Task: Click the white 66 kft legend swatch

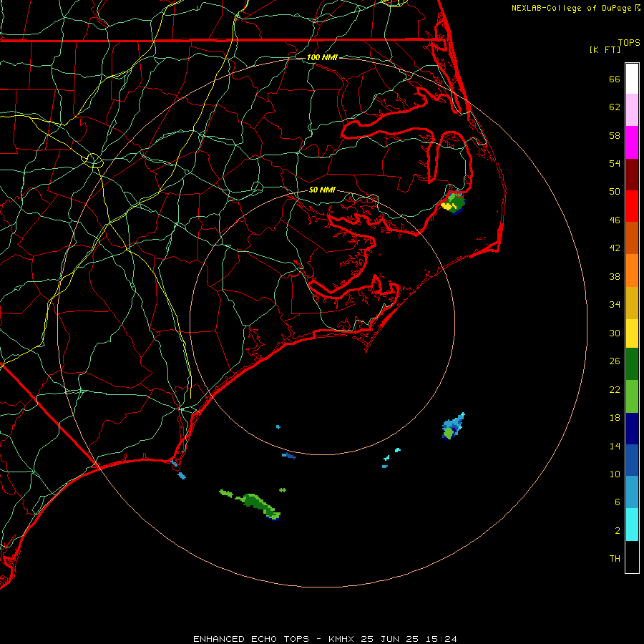Action: click(x=632, y=79)
